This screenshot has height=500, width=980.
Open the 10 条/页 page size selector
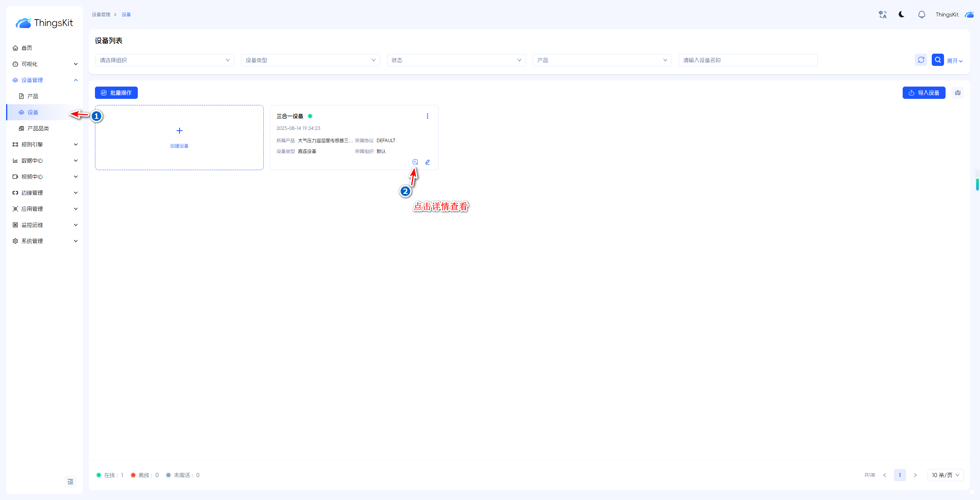point(945,475)
